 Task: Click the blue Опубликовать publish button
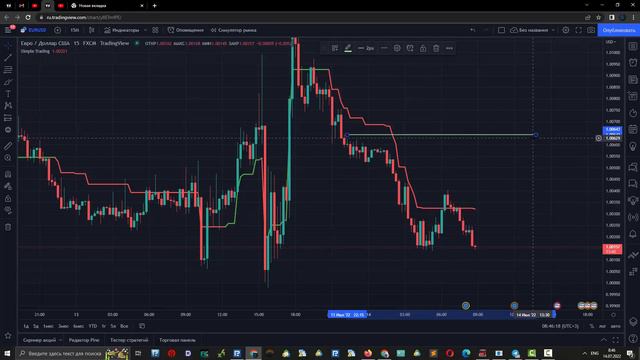618,30
